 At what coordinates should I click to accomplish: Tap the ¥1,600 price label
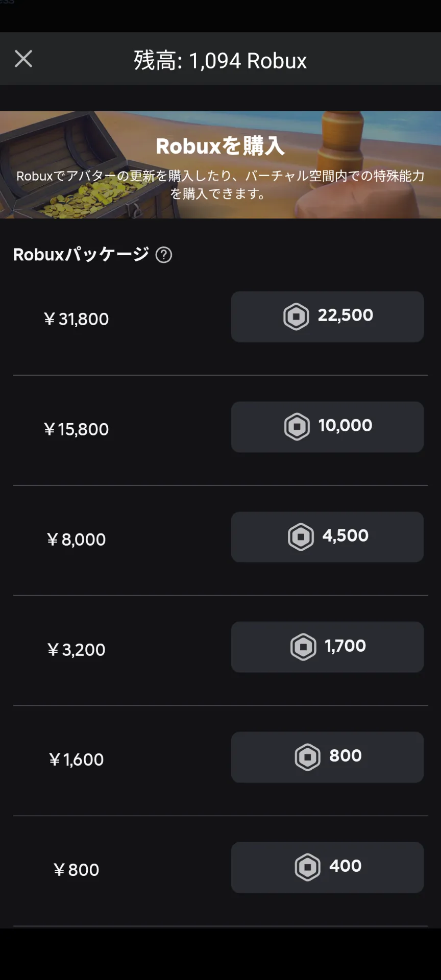(77, 760)
